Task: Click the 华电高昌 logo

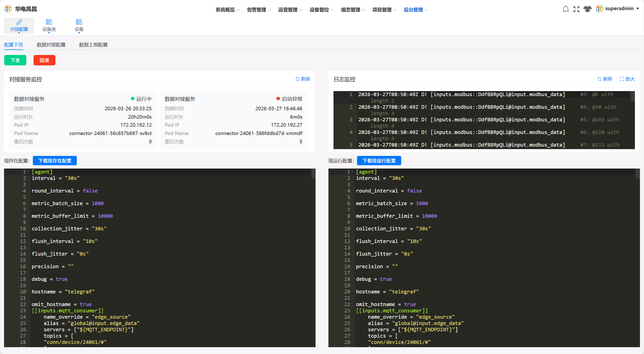Action: pos(21,9)
